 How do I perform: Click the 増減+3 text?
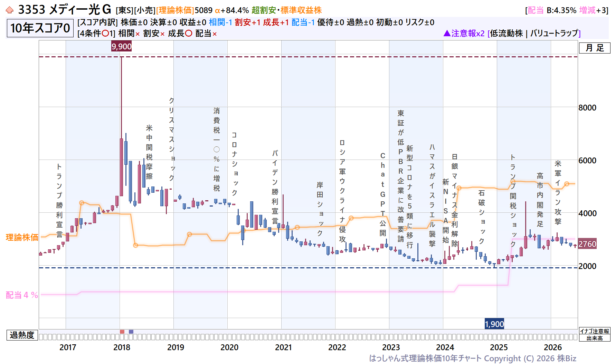[x=593, y=10]
